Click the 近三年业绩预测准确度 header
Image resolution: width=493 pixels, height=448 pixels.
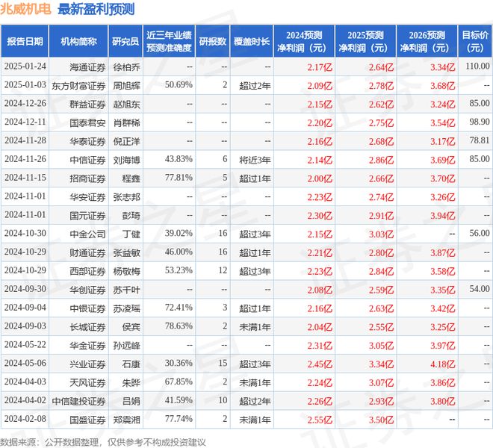pos(169,41)
